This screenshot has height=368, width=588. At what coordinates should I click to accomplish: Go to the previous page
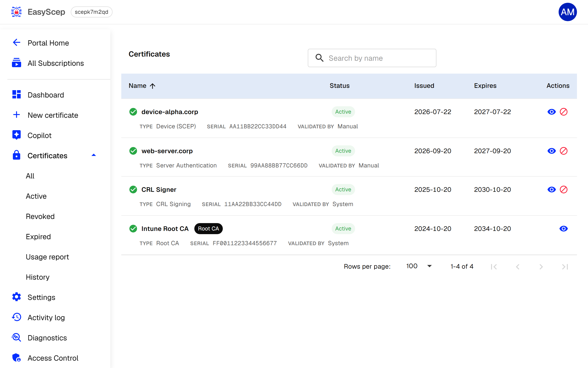coord(517,267)
